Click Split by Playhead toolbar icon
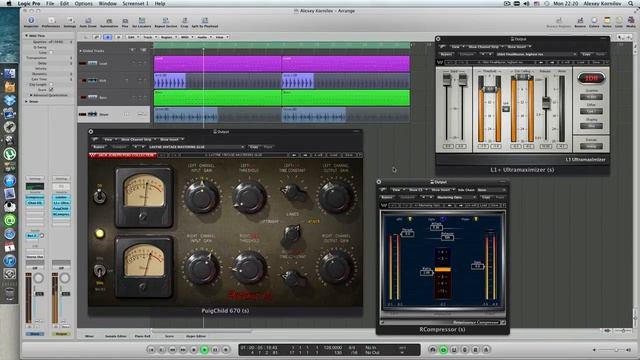Image resolution: width=640 pixels, height=360 pixels. [x=205, y=22]
